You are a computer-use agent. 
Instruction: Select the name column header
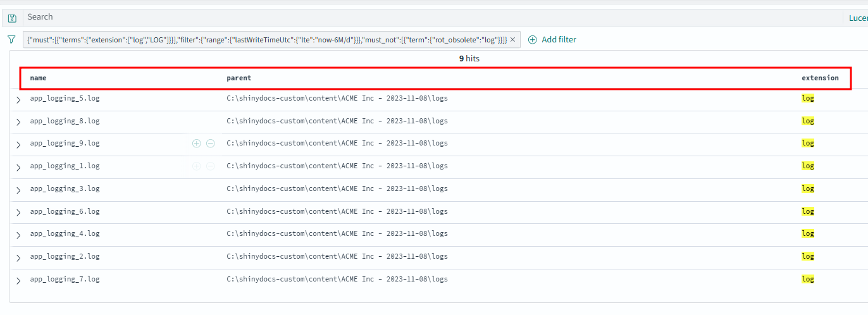(38, 78)
